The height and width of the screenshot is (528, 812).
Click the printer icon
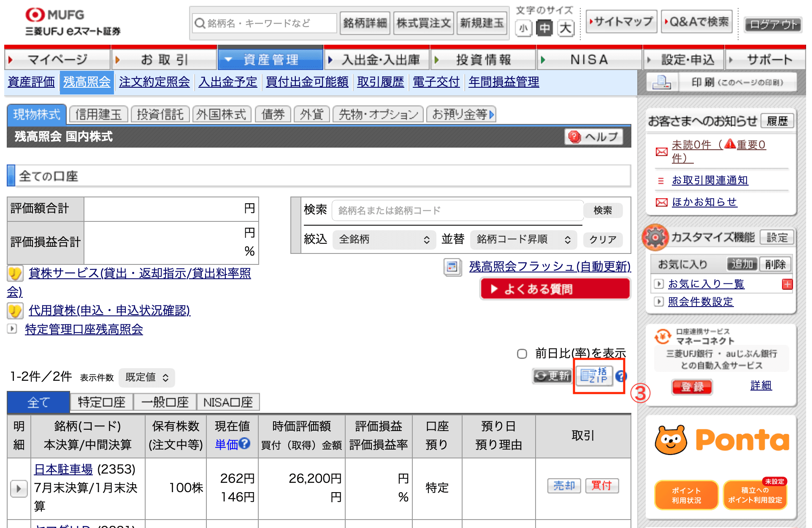[661, 82]
